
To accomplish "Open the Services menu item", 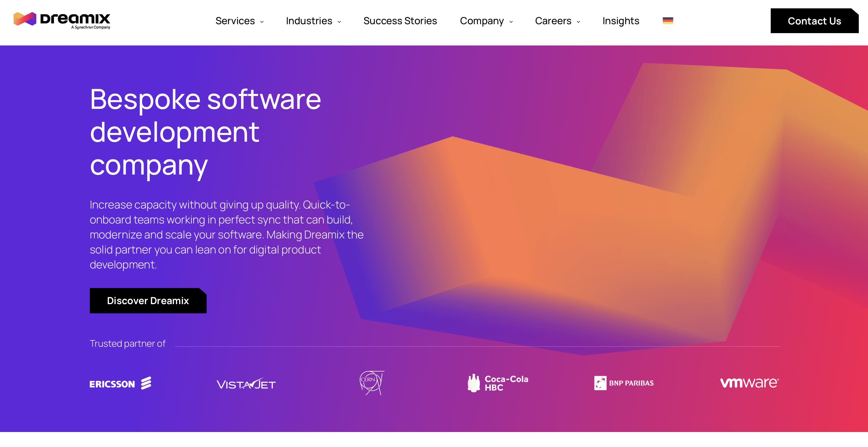I will (235, 21).
